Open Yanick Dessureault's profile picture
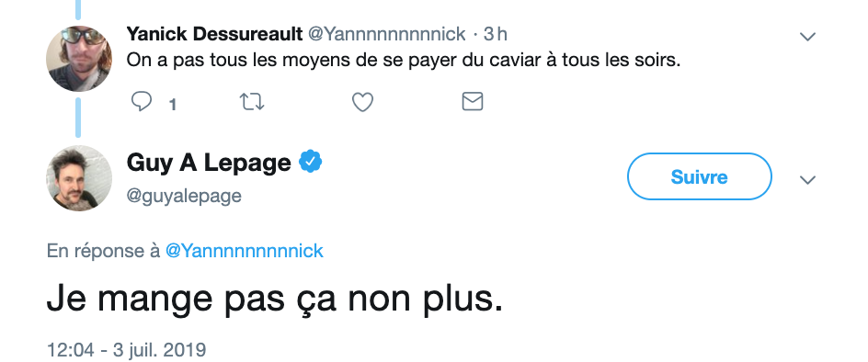The height and width of the screenshot is (362, 868). pos(78,58)
